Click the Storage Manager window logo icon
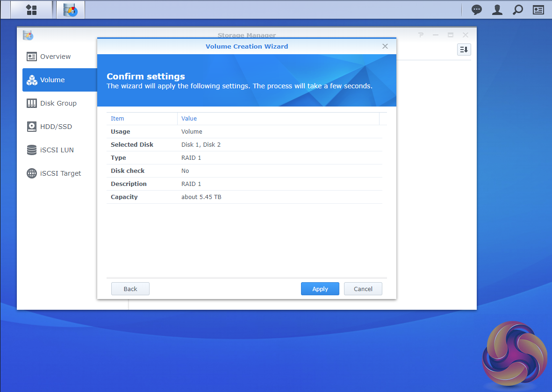 [x=28, y=35]
